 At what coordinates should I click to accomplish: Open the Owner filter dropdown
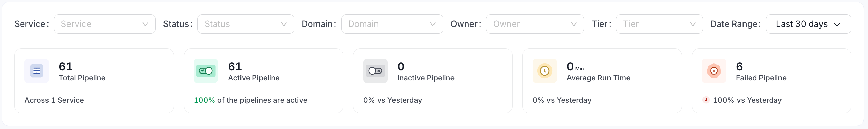pyautogui.click(x=535, y=24)
